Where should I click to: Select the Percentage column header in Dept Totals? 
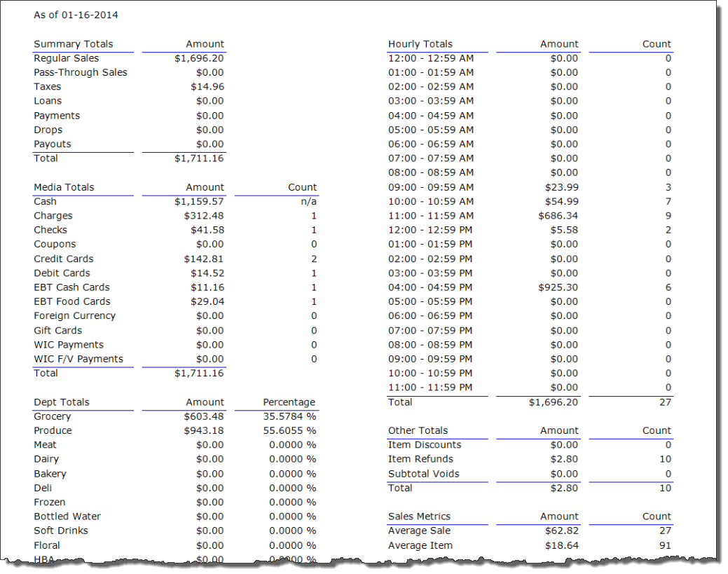(x=289, y=402)
